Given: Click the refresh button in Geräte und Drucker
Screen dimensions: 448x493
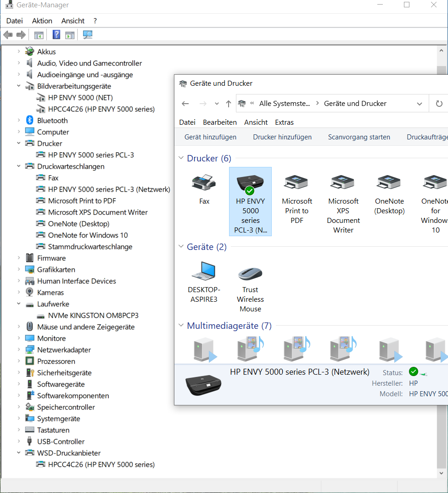Looking at the screenshot, I should pyautogui.click(x=439, y=104).
